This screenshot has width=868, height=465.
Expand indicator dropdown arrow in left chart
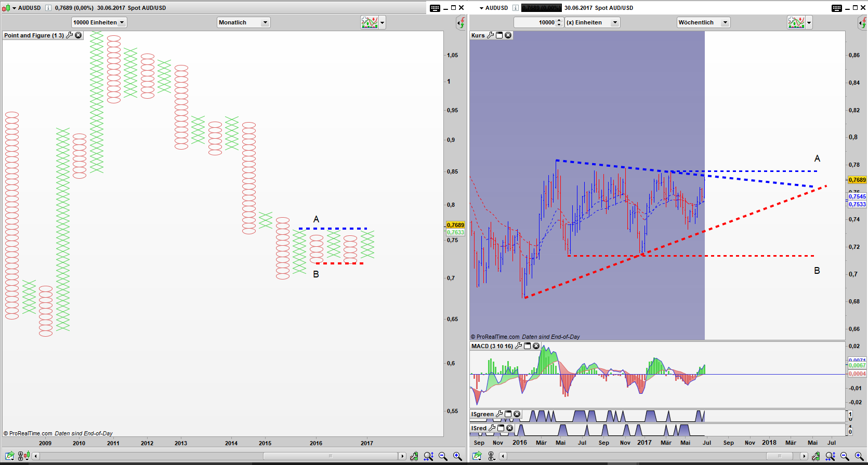(x=383, y=22)
